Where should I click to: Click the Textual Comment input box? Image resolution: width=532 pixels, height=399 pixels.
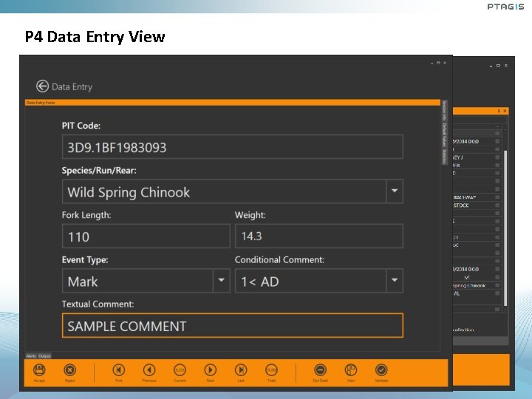click(x=233, y=326)
